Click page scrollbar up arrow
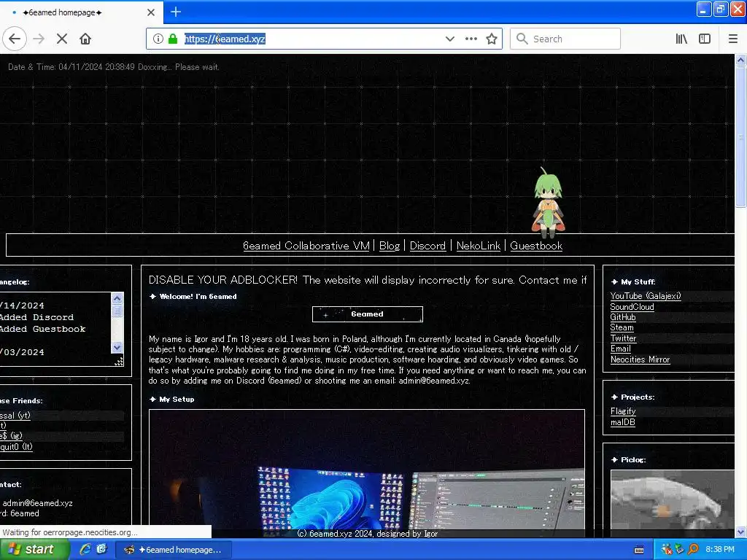This screenshot has width=747, height=560. pyautogui.click(x=741, y=60)
